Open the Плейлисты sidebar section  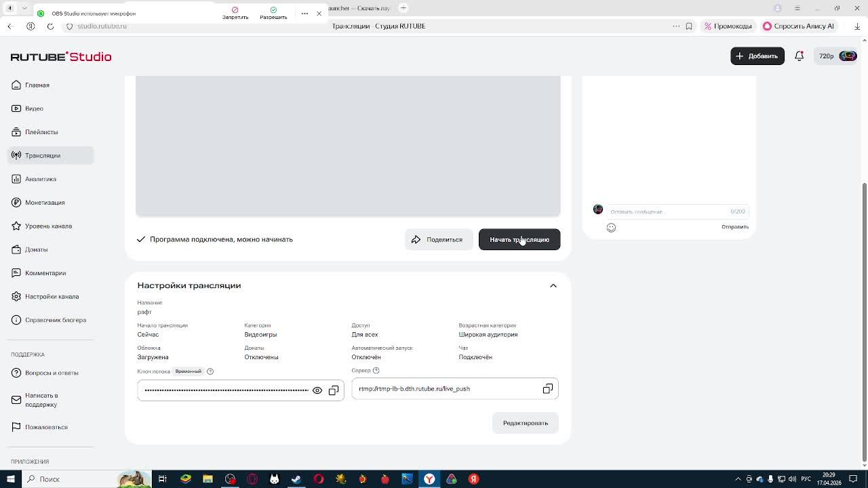coord(50,132)
